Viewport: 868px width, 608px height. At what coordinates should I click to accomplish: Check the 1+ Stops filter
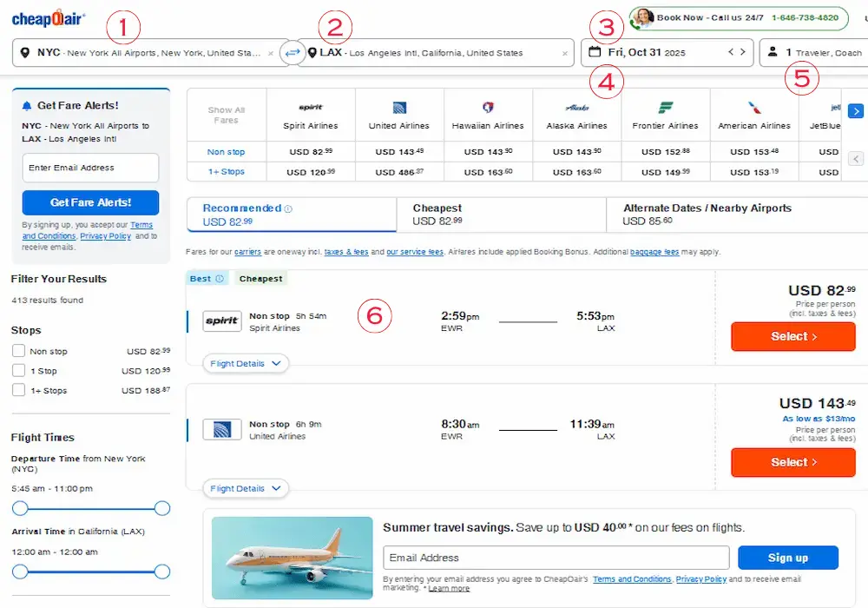tap(18, 390)
